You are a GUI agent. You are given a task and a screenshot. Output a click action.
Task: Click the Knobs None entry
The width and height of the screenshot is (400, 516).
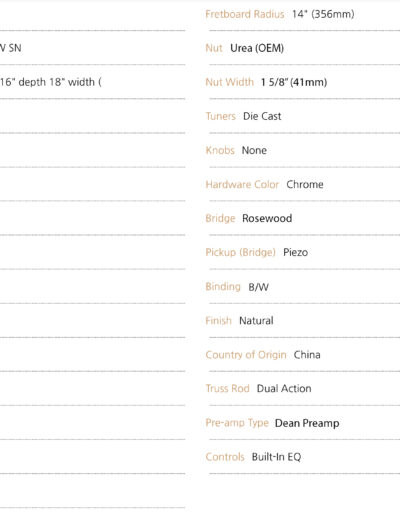tap(236, 150)
